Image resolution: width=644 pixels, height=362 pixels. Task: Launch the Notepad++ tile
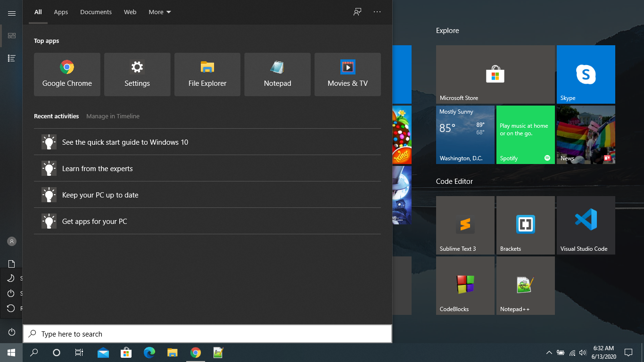pos(526,286)
